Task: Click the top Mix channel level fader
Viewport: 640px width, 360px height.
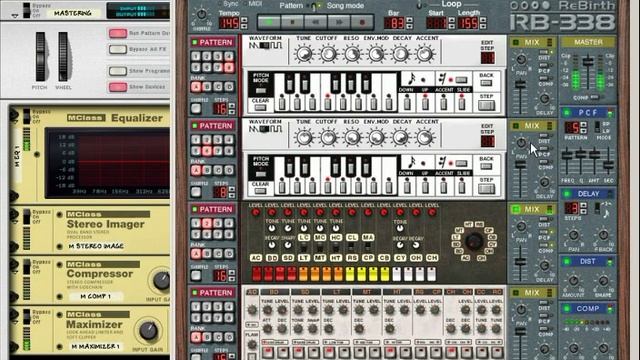Action: click(x=520, y=84)
